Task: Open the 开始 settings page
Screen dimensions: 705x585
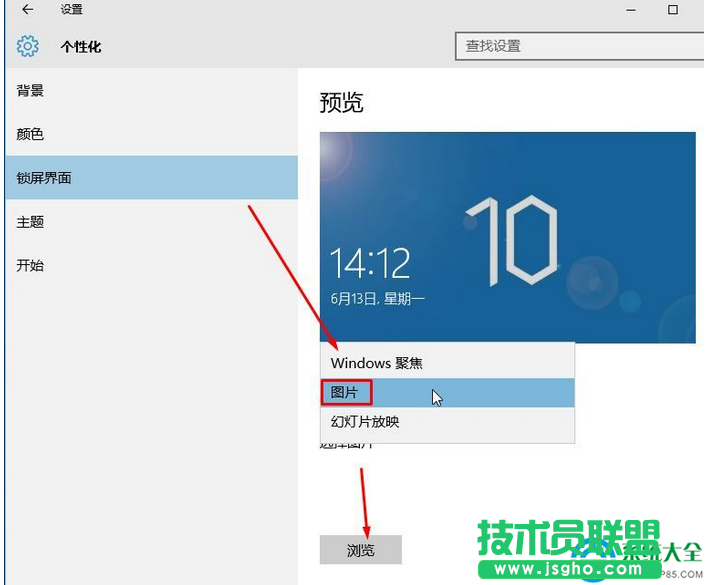Action: 31,265
